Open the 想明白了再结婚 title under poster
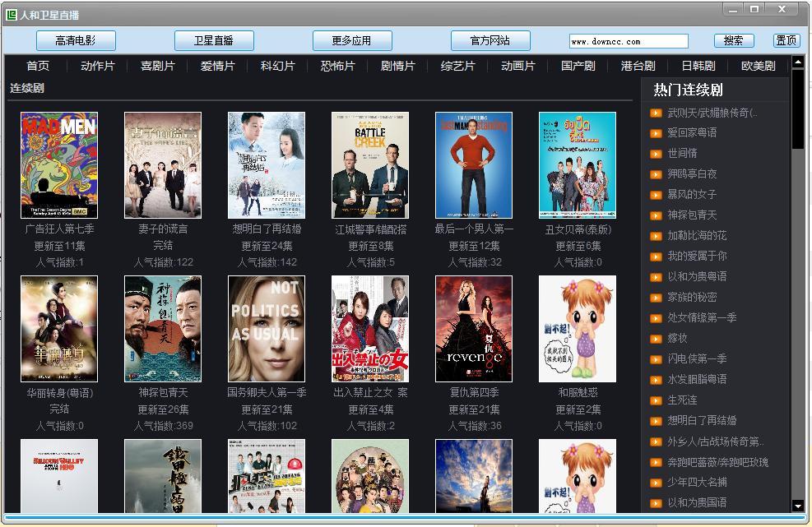The image size is (812, 527). coord(267,229)
